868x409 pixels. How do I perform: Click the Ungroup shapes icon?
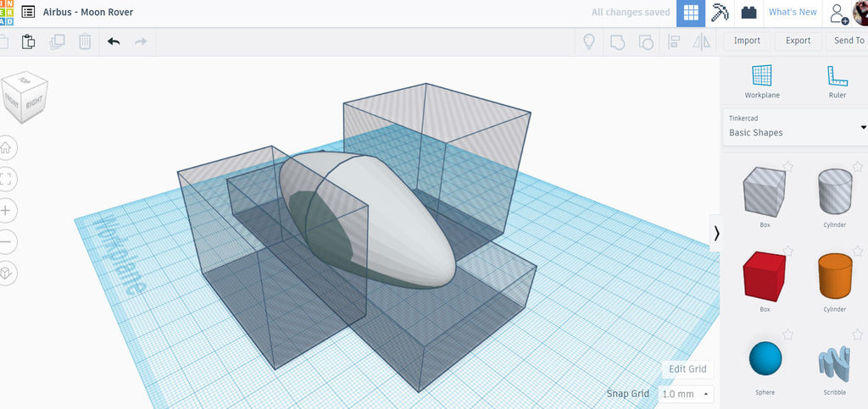click(645, 41)
